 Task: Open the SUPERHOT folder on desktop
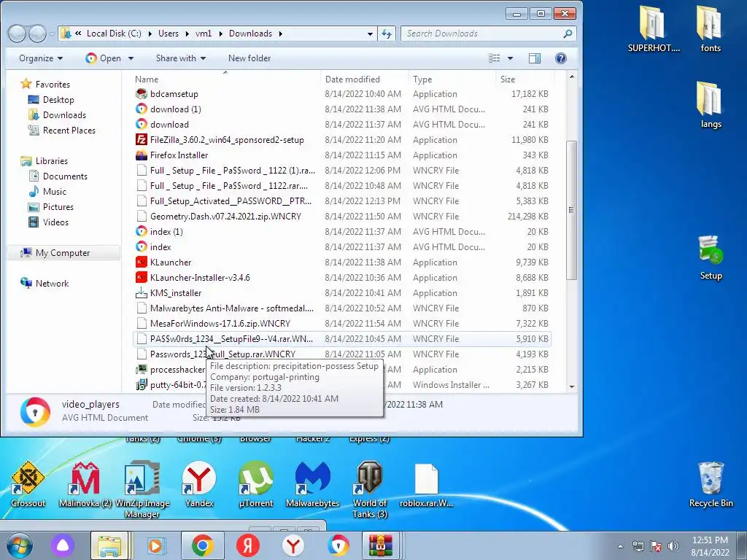(654, 28)
